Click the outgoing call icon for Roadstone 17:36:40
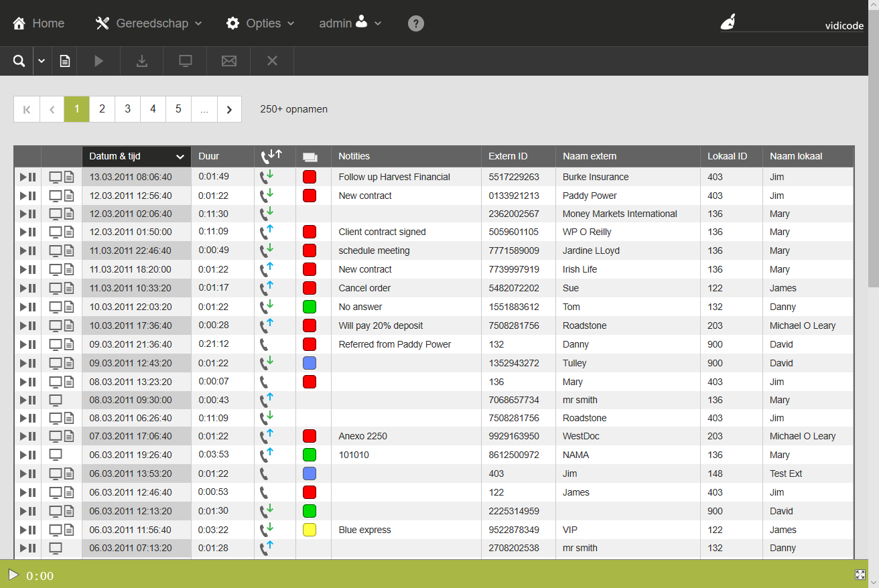 pyautogui.click(x=267, y=325)
